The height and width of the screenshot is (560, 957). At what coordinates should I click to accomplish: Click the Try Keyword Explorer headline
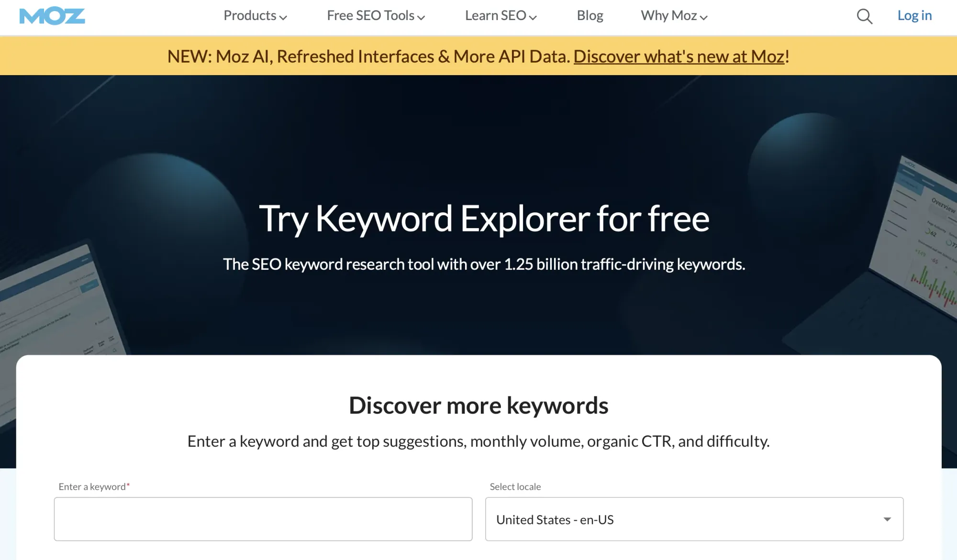tap(484, 218)
